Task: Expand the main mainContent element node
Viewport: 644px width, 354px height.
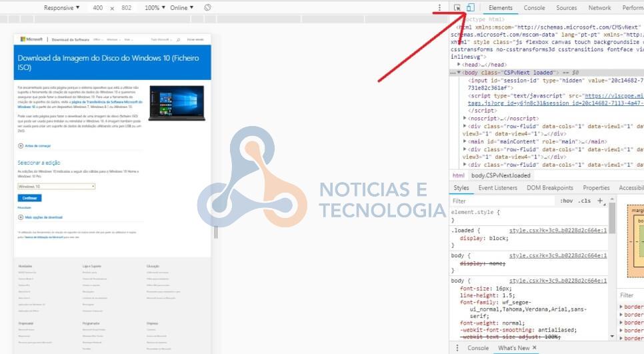Action: pyautogui.click(x=465, y=141)
